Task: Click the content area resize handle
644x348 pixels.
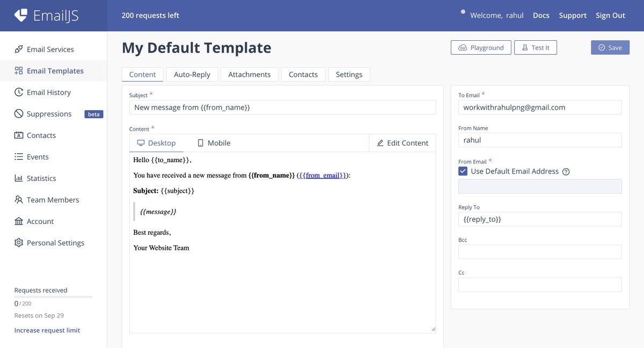Action: point(433,329)
